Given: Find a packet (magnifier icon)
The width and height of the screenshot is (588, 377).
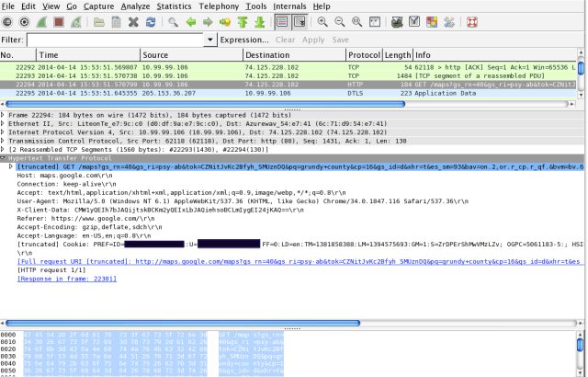Looking at the screenshot, I should point(174,22).
